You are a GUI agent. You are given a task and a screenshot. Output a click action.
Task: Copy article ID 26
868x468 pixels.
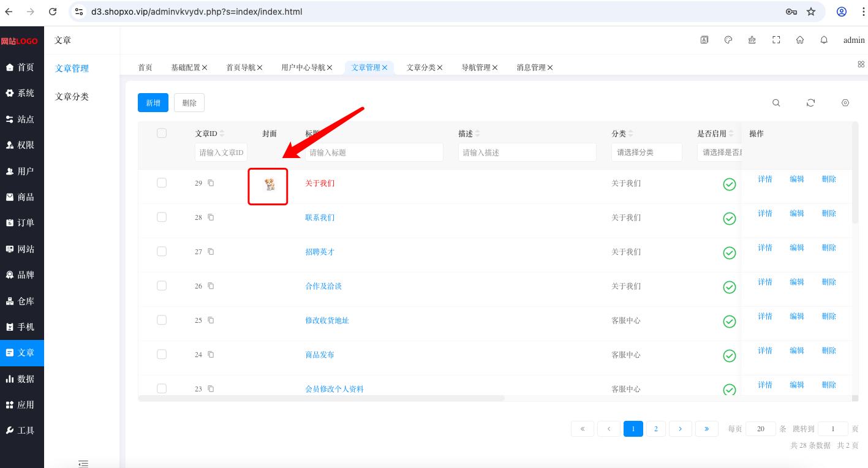211,286
